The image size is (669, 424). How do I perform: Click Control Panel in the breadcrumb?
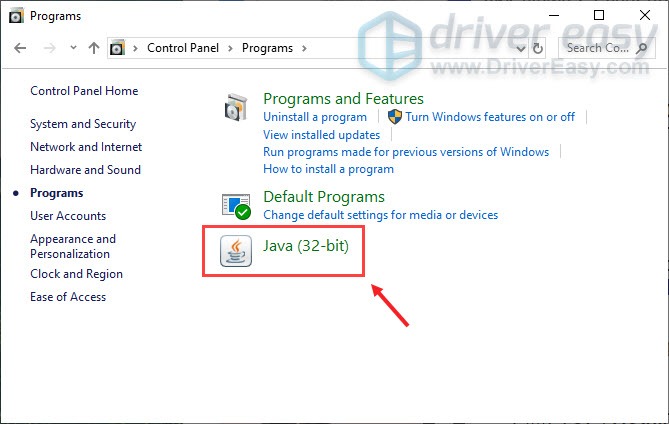coord(183,48)
